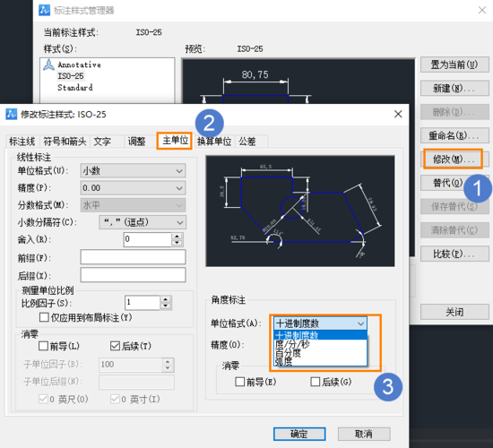
Task: Click the modify dimension style dialog icon
Action: 12,114
